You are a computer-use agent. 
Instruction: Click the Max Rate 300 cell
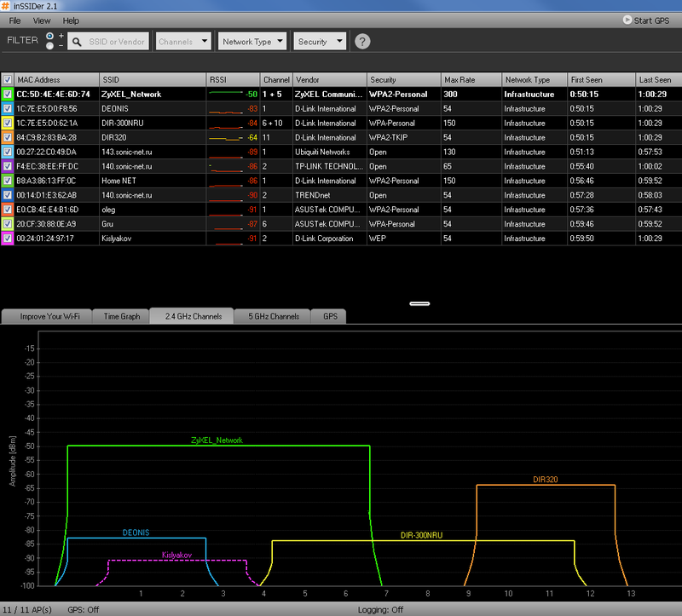click(450, 94)
